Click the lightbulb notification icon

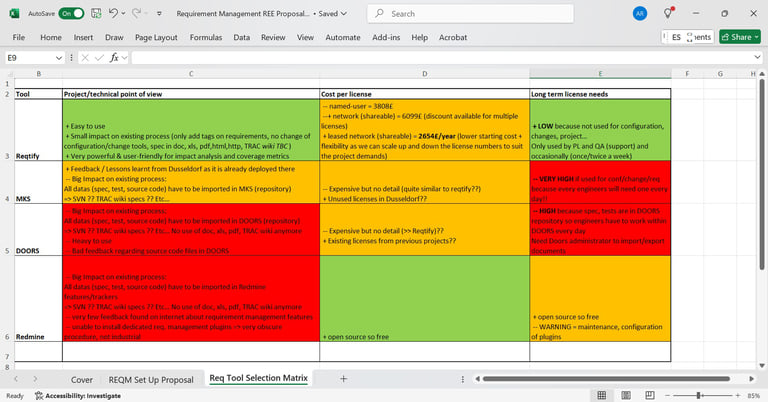[x=668, y=13]
